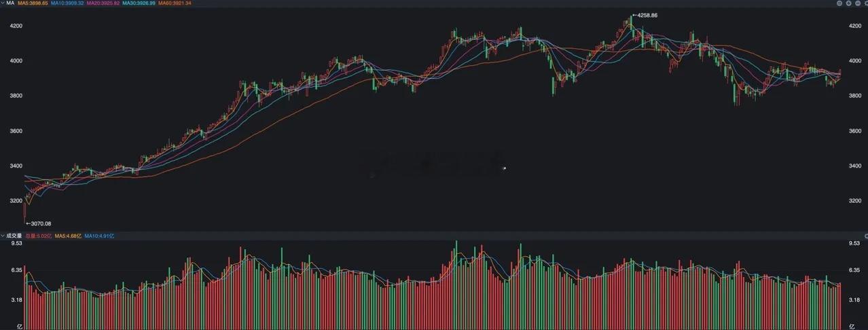Click the volume MA10 label
Image resolution: width=868 pixels, height=330 pixels.
tap(99, 236)
